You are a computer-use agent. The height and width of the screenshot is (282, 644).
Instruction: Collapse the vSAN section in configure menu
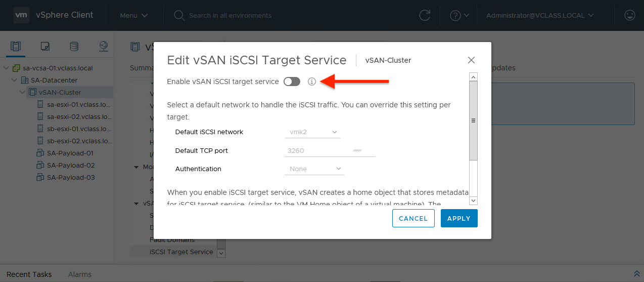136,204
